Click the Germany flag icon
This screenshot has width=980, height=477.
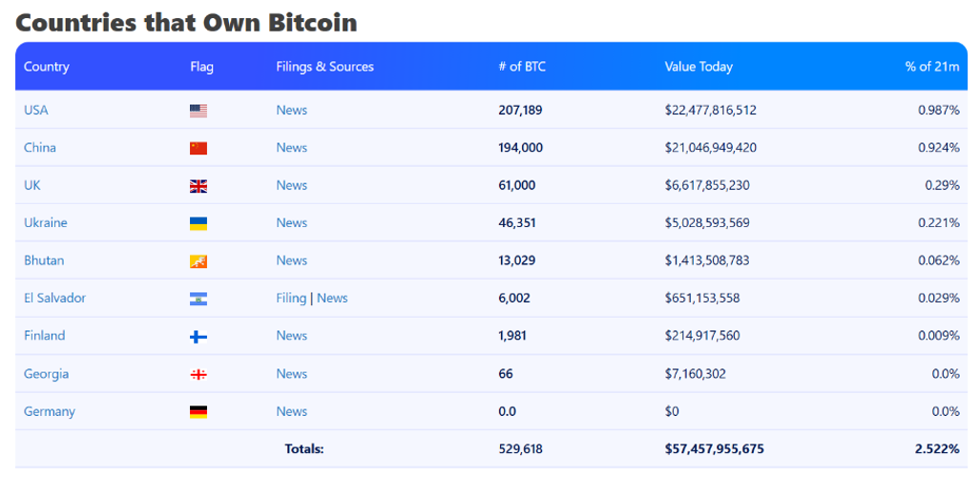[x=198, y=412]
